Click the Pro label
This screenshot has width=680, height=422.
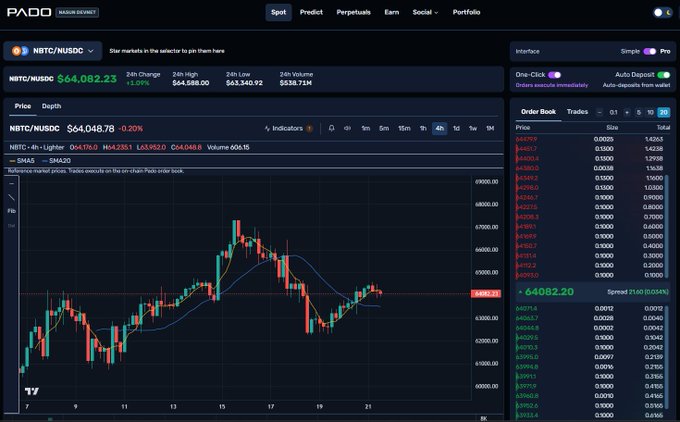[x=665, y=51]
